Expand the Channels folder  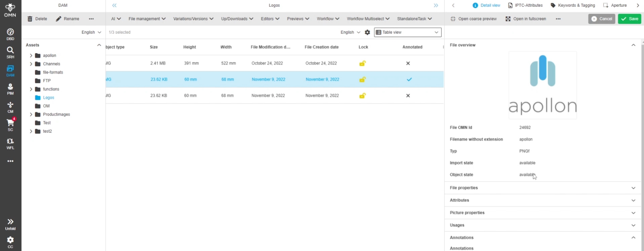coord(31,64)
